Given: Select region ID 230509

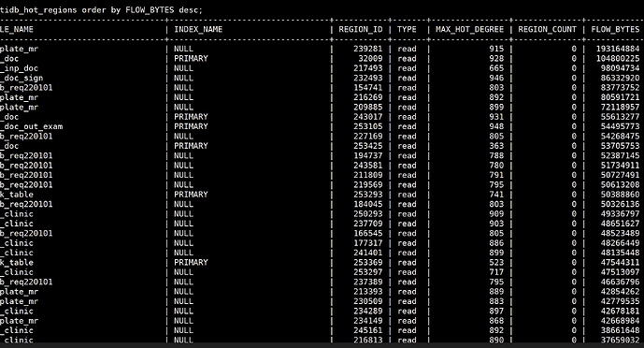Looking at the screenshot, I should point(368,301).
